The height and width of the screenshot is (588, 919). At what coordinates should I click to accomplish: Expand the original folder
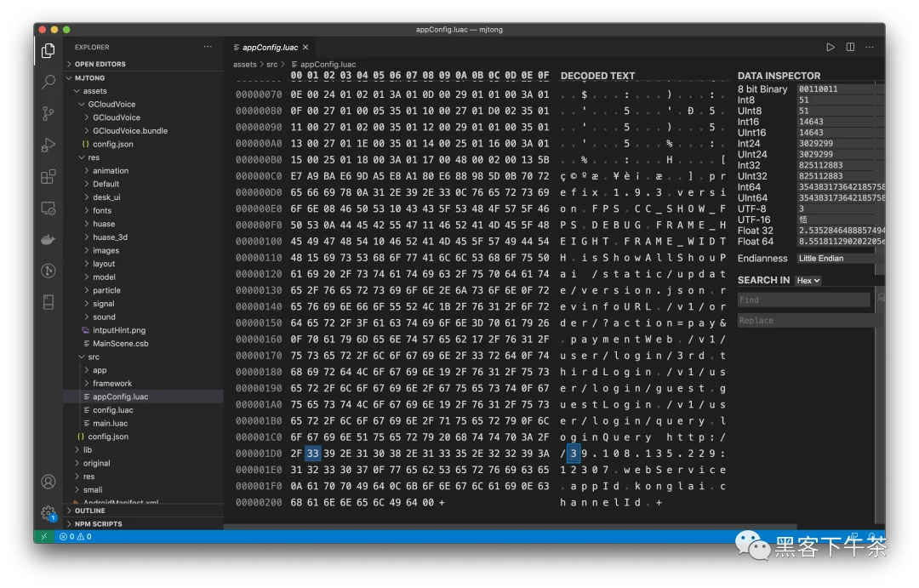pos(144,463)
